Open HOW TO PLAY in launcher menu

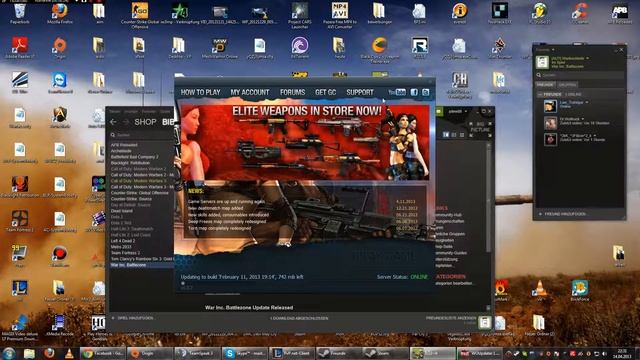coord(200,93)
